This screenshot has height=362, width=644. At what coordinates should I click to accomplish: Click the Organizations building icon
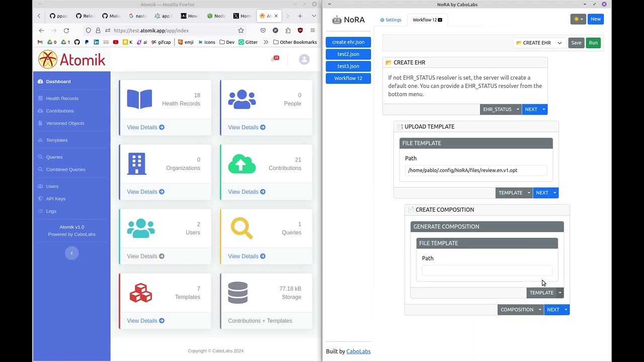pos(136,163)
